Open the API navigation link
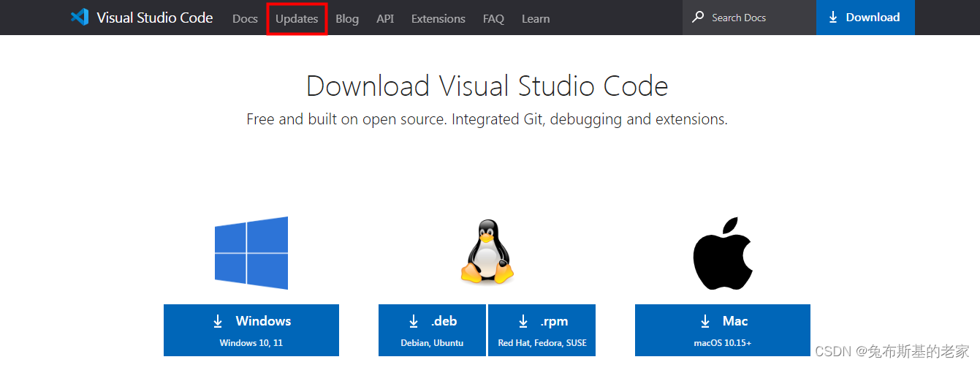Viewport: 980px width, 365px height. point(385,18)
